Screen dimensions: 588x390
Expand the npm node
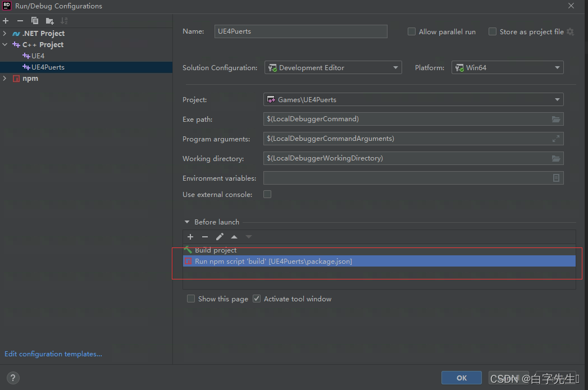pos(4,79)
